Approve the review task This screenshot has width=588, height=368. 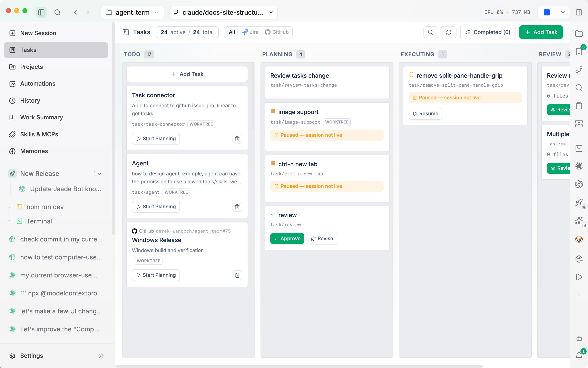(x=287, y=239)
